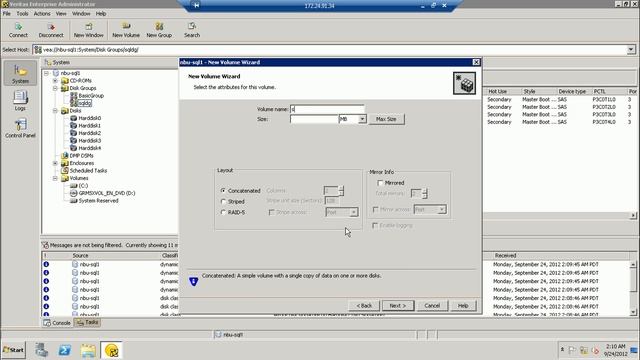Open the Actions menu
The image size is (640, 360).
pyautogui.click(x=42, y=13)
